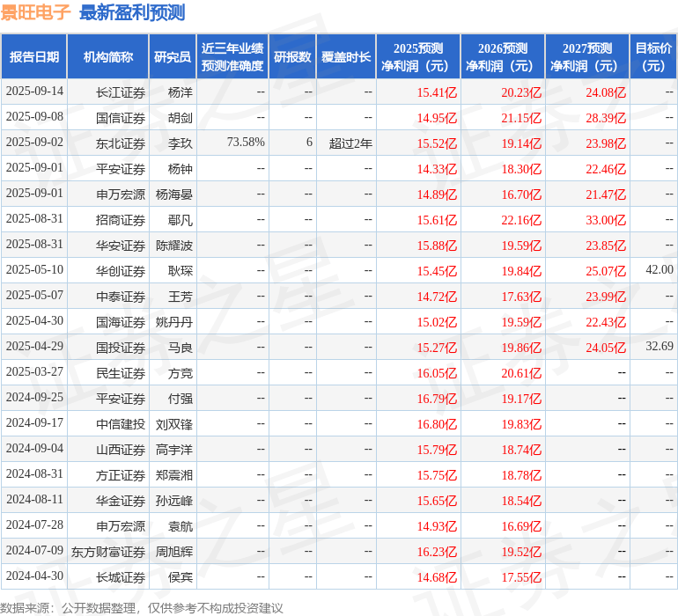The height and width of the screenshot is (616, 678).
Task: Click the 机构简称 column header
Action: [108, 57]
